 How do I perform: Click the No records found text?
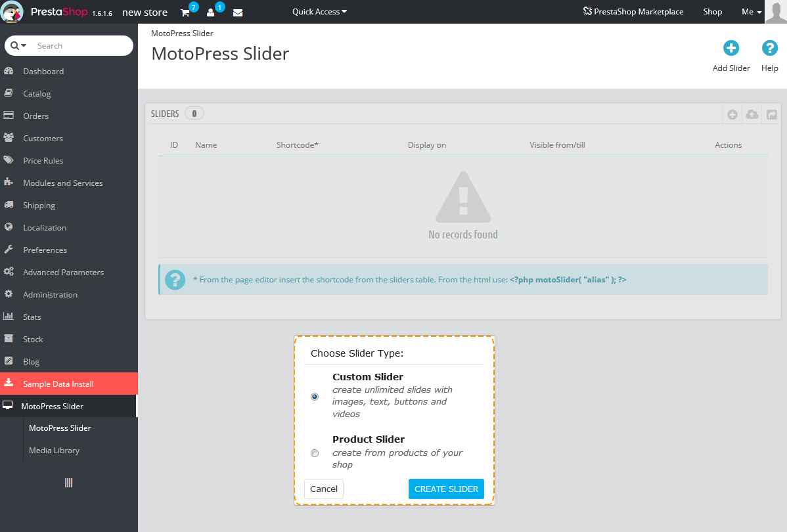point(462,234)
